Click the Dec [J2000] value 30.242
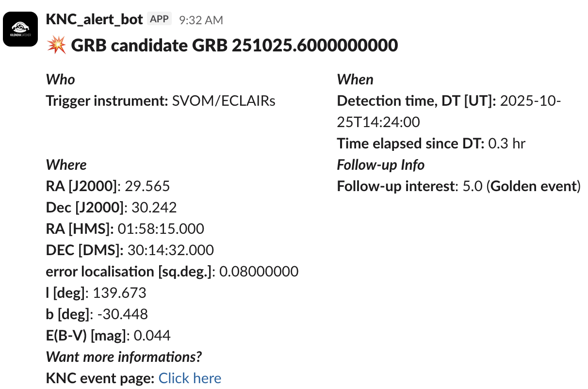This screenshot has height=389, width=588. 154,208
